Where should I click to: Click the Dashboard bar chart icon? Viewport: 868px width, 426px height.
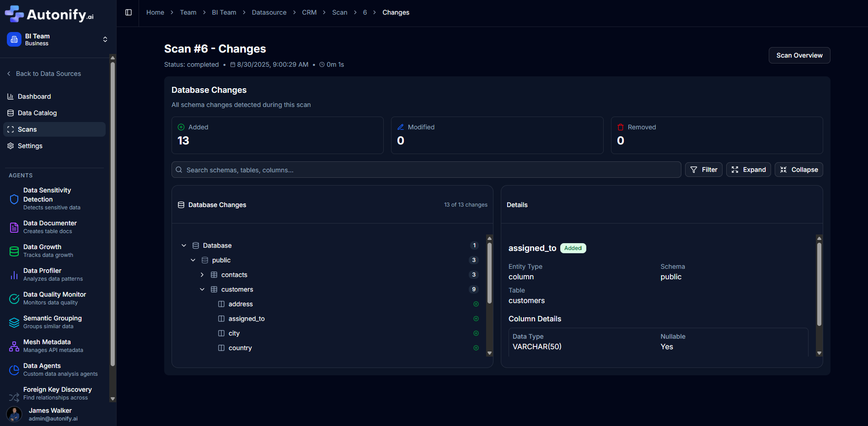[x=11, y=96]
